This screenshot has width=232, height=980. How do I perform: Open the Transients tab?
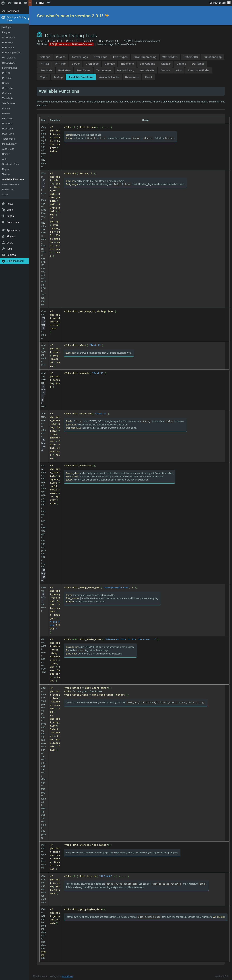pyautogui.click(x=127, y=64)
